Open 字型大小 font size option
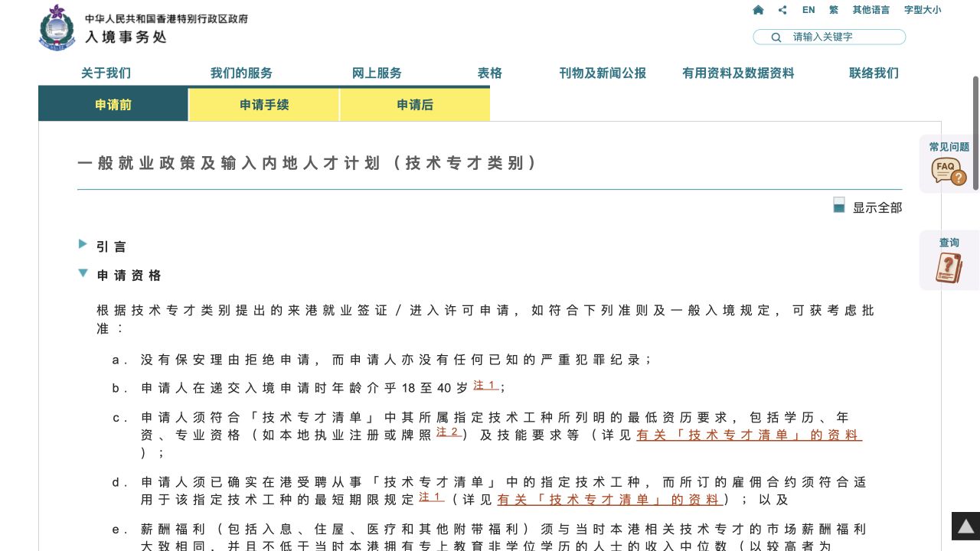The width and height of the screenshot is (980, 551). 923,10
